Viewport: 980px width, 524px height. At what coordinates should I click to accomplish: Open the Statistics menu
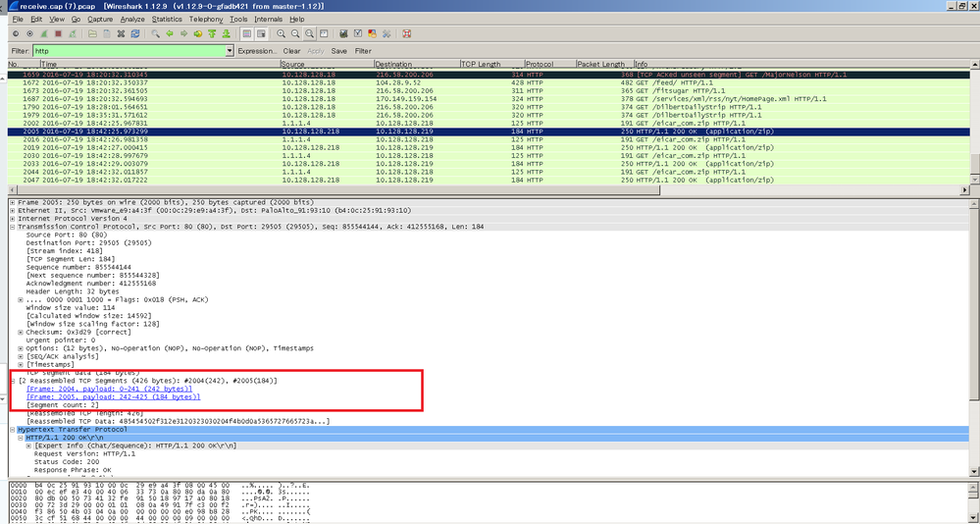click(x=167, y=19)
